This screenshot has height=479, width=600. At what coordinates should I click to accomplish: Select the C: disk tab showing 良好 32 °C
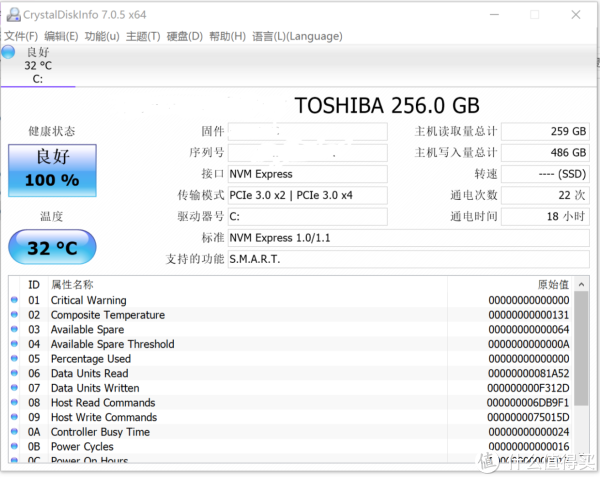(38, 65)
